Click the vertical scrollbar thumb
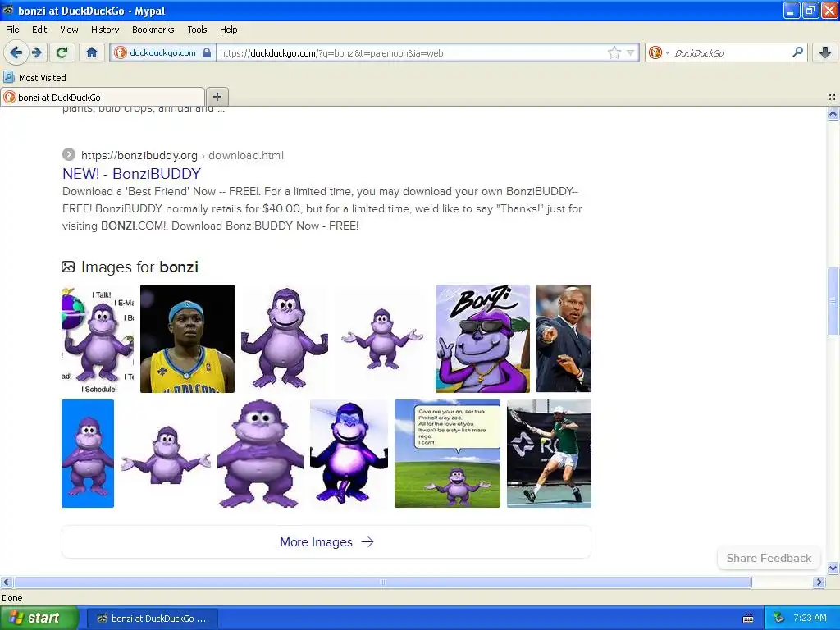The height and width of the screenshot is (630, 840). [833, 302]
